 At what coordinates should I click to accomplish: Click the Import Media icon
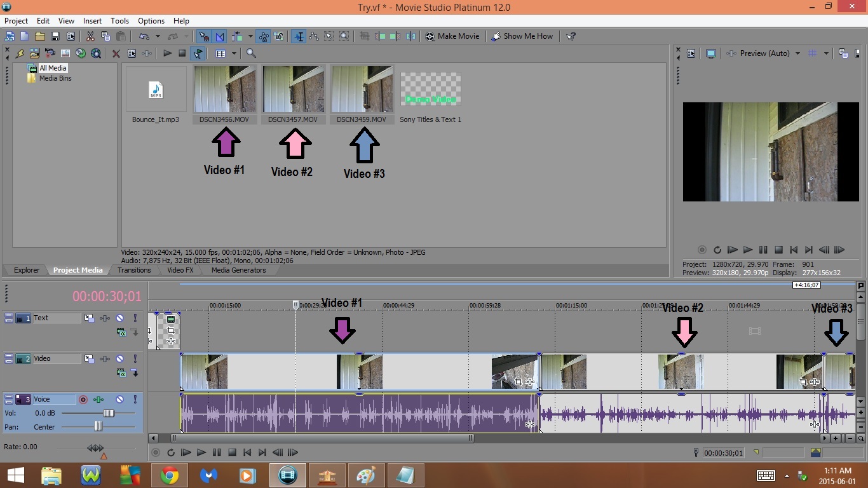coord(34,53)
